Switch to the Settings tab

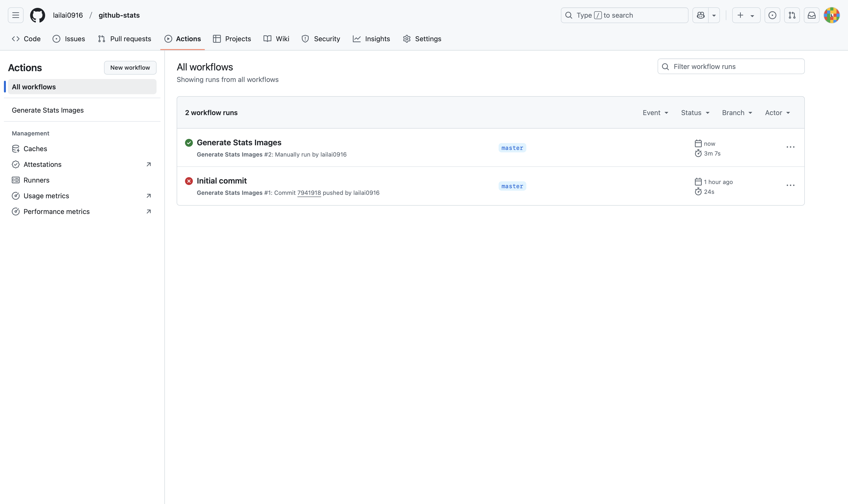click(422, 39)
